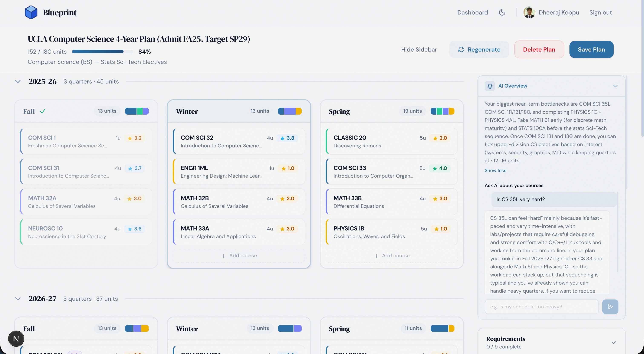Click Sign out in the header

pos(601,12)
